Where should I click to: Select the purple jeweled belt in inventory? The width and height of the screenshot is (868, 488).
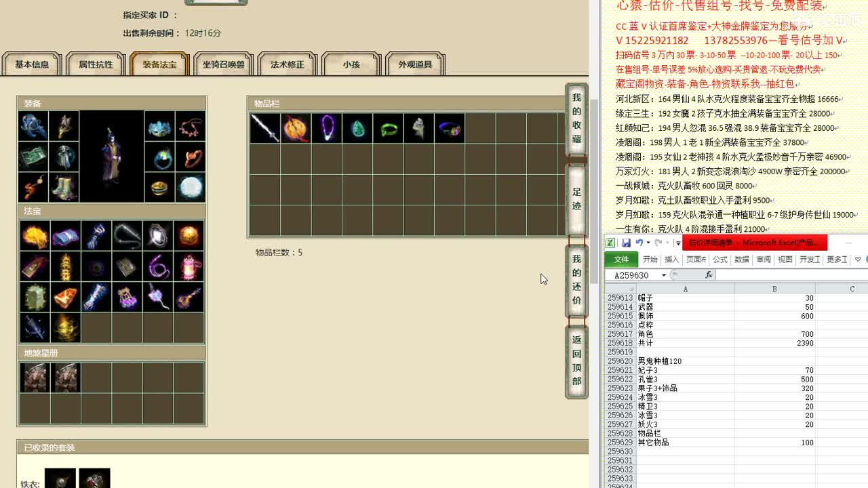[x=450, y=128]
